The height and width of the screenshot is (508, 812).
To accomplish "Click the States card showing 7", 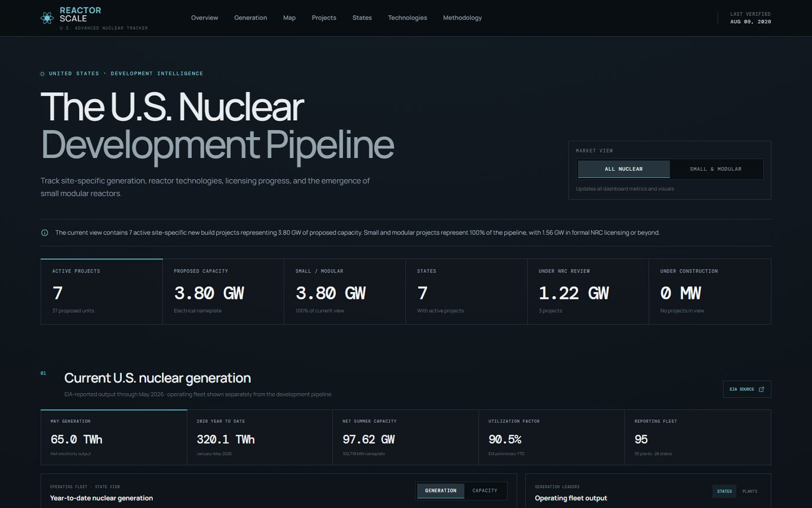I will tap(467, 291).
